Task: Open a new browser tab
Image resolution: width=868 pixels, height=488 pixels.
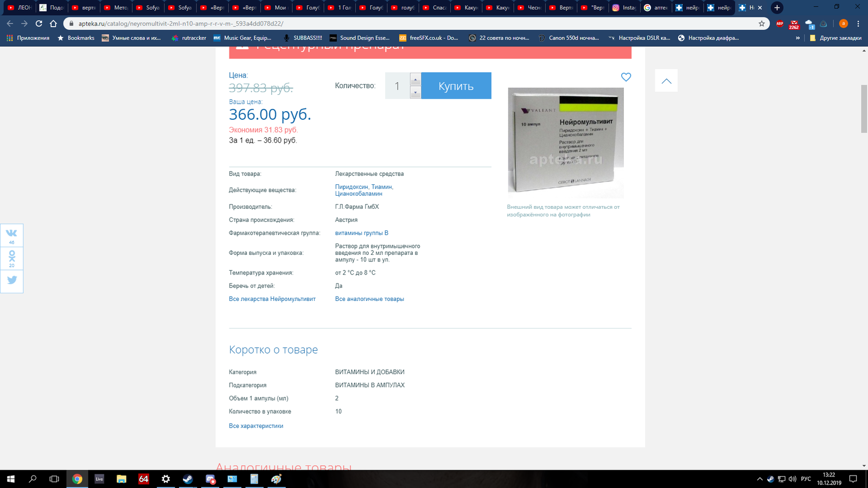Action: click(777, 8)
